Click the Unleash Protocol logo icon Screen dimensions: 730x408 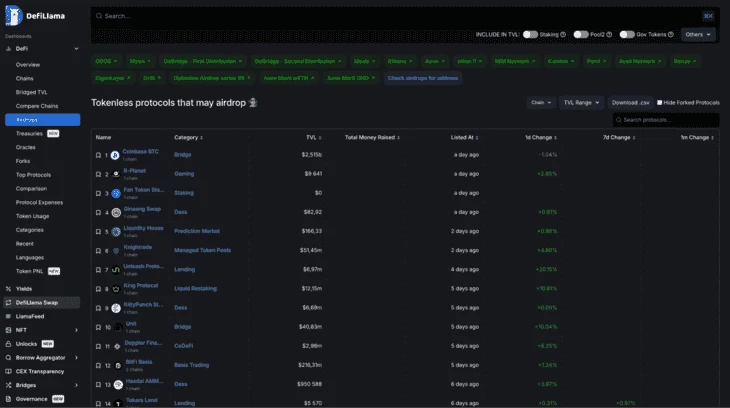point(116,270)
